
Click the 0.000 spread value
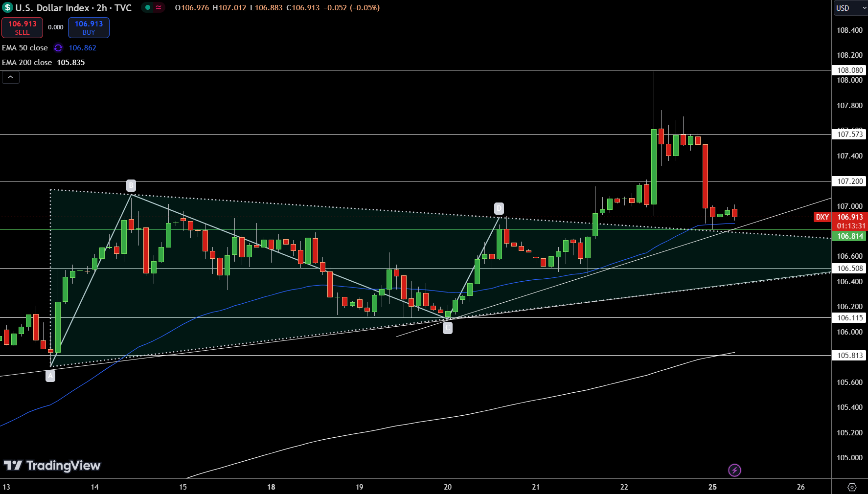click(x=56, y=27)
